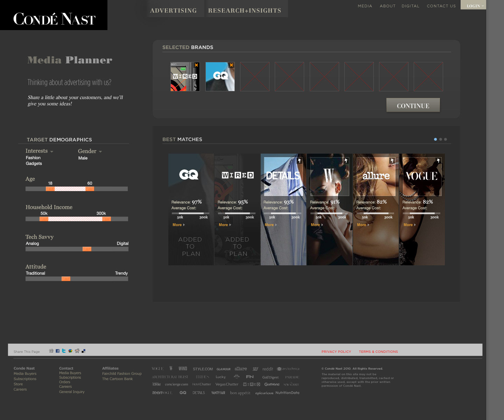This screenshot has width=504, height=420.
Task: Open the DIGITAL menu item
Action: [411, 6]
